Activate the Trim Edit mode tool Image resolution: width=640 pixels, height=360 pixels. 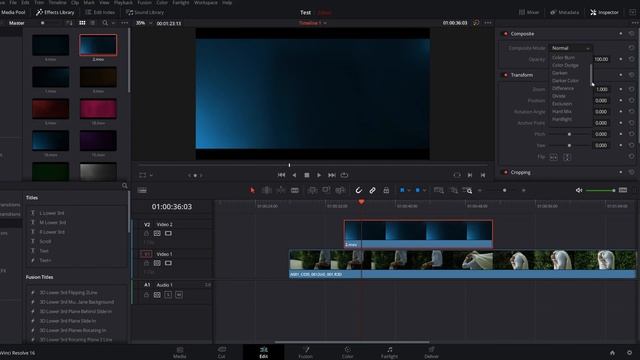(267, 190)
